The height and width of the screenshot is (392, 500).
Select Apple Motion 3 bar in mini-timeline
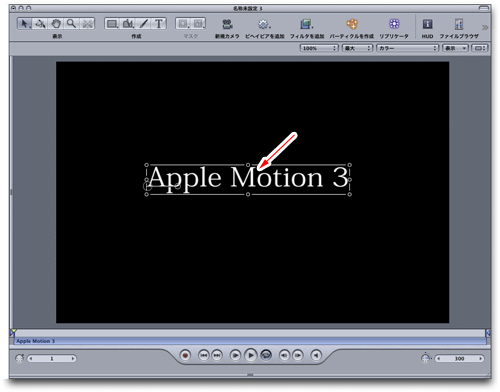point(250,341)
